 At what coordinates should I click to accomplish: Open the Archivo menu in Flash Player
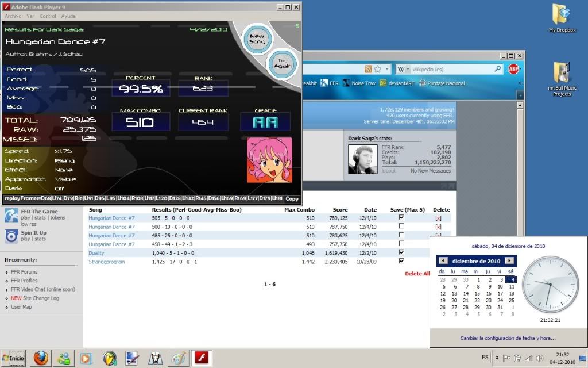(x=13, y=16)
